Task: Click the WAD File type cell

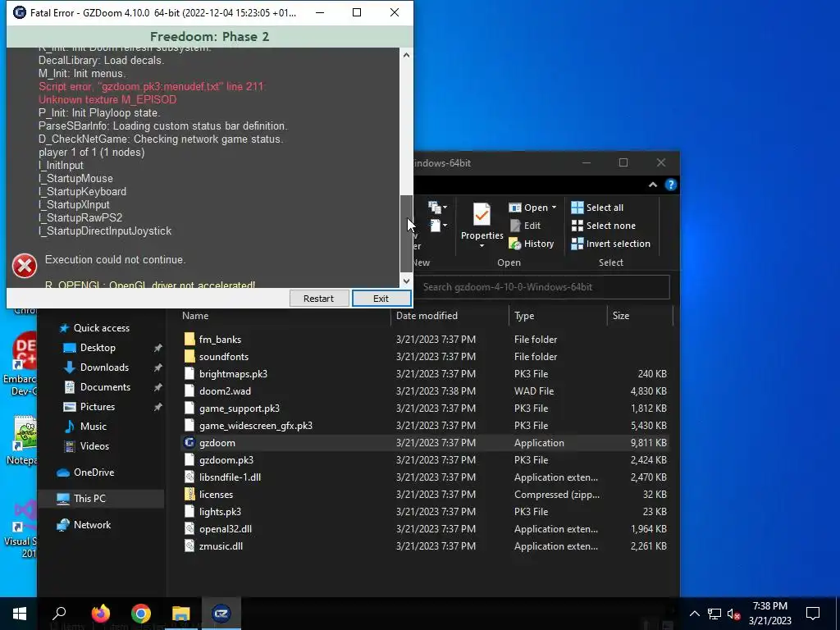Action: coord(533,391)
